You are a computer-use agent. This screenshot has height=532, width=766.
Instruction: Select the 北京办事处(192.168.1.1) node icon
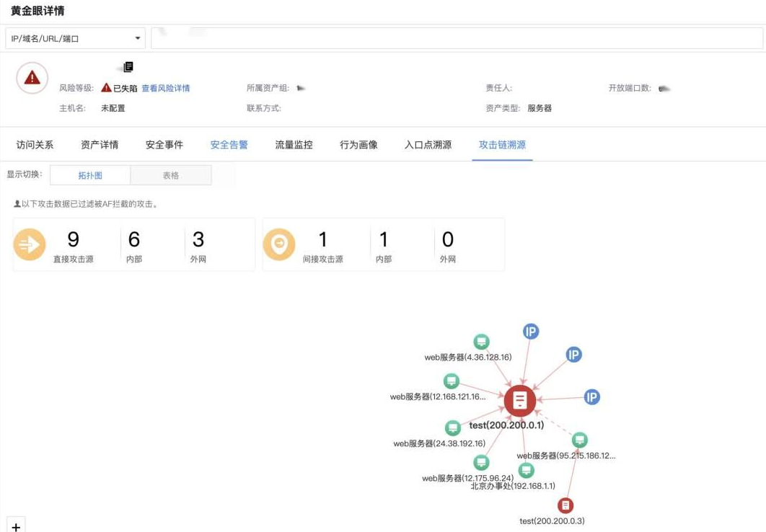pyautogui.click(x=527, y=471)
